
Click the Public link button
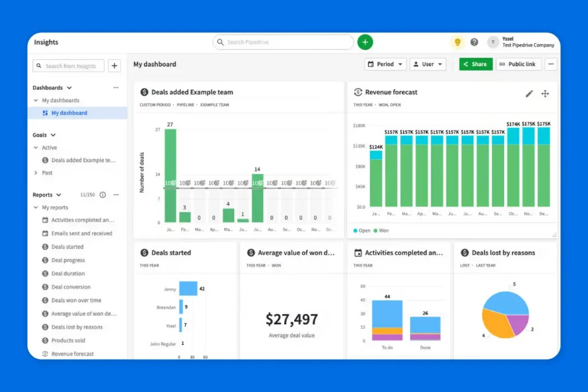[519, 64]
